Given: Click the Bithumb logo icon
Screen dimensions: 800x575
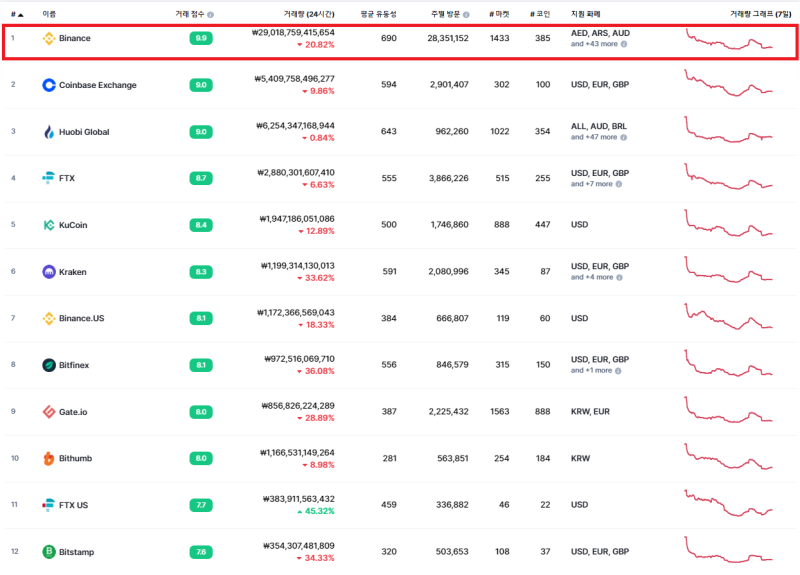Looking at the screenshot, I should tap(48, 458).
